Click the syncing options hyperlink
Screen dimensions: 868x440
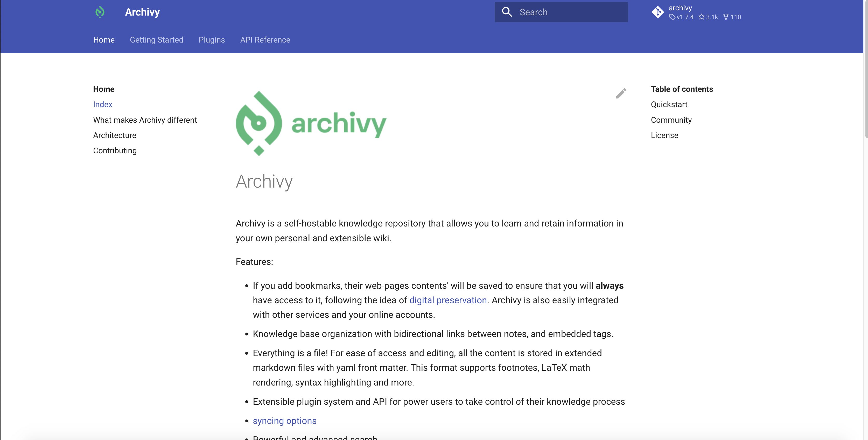click(284, 420)
